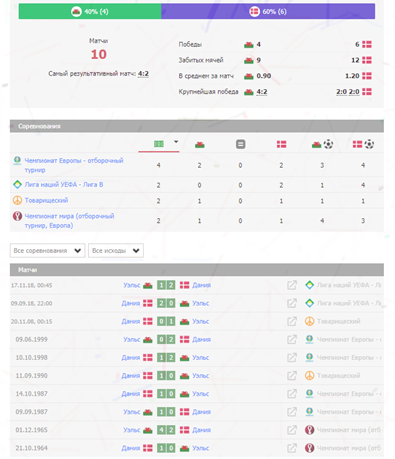Click most productive match score 4:2 link
Image resolution: width=395 pixels, height=459 pixels.
[x=143, y=74]
